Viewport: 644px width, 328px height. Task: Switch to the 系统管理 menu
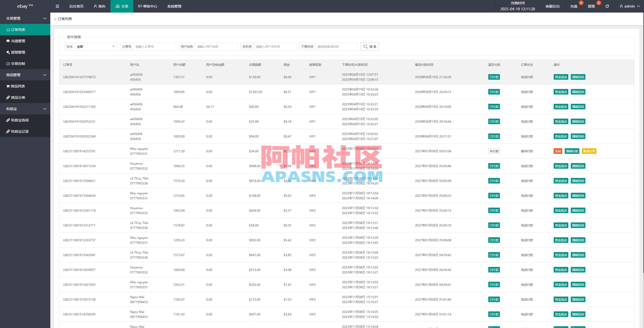(174, 6)
